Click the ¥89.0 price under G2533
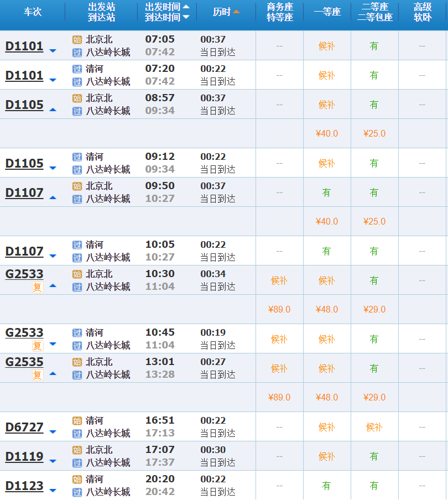The width and height of the screenshot is (448, 500). click(x=279, y=309)
